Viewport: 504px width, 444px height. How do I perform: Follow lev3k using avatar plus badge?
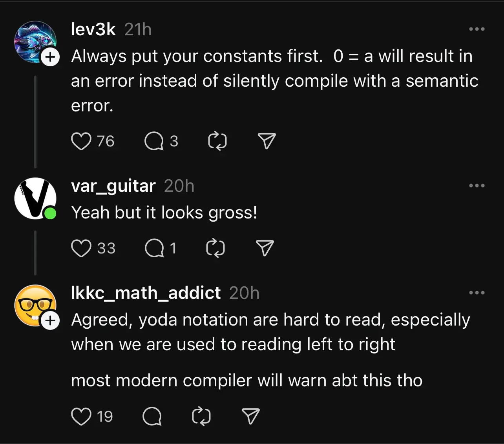[50, 57]
